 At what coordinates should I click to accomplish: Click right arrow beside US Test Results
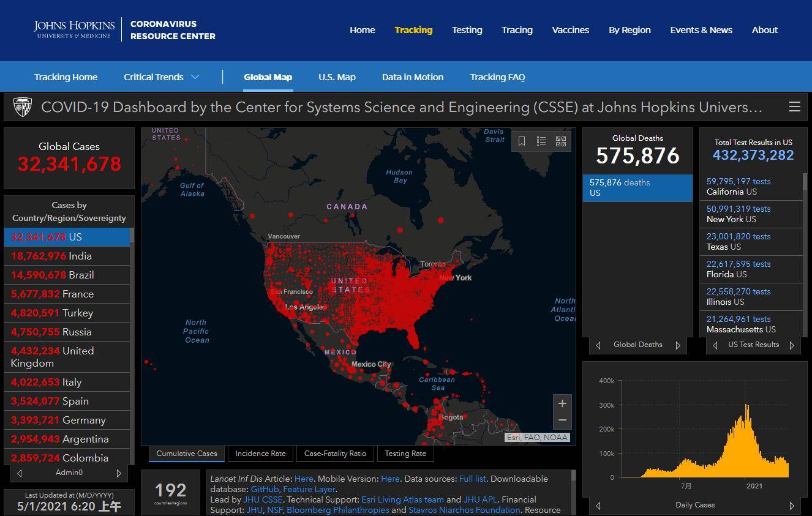[792, 345]
